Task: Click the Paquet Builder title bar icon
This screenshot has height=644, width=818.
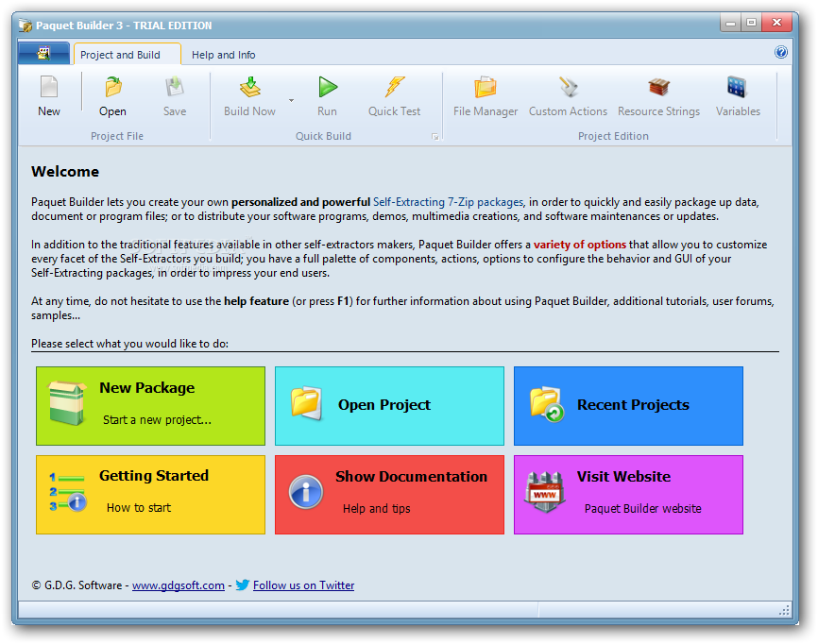Action: pyautogui.click(x=26, y=25)
